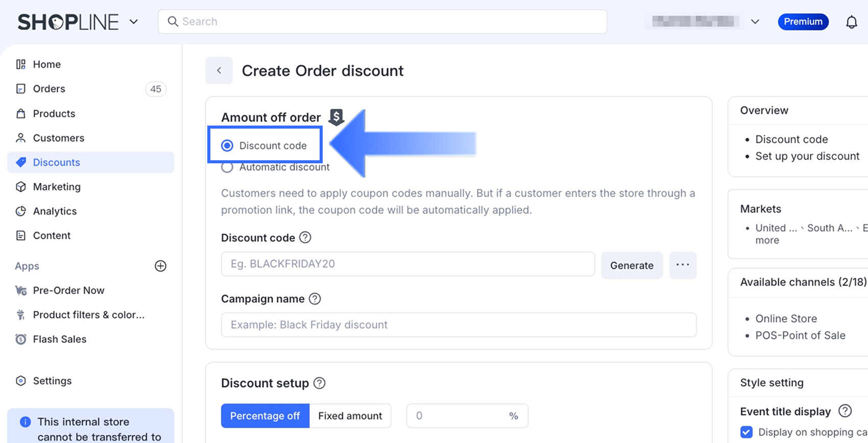
Task: Click the Campaign name input field
Action: 458,325
